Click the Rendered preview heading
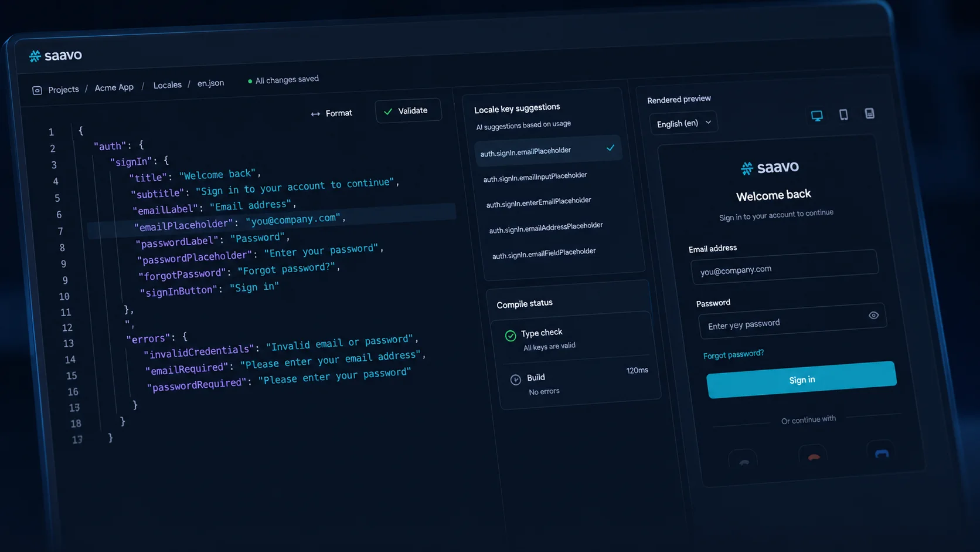Viewport: 980px width, 552px height. point(679,99)
